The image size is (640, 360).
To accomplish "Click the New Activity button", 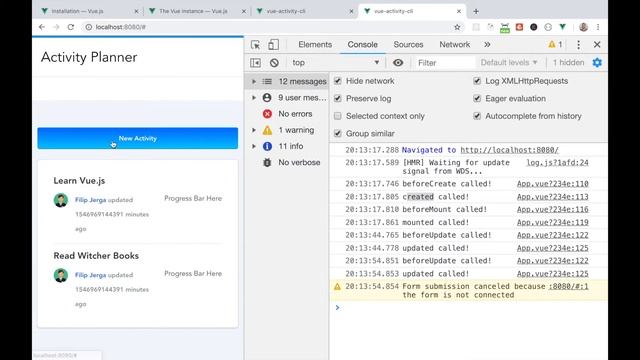I will click(138, 138).
